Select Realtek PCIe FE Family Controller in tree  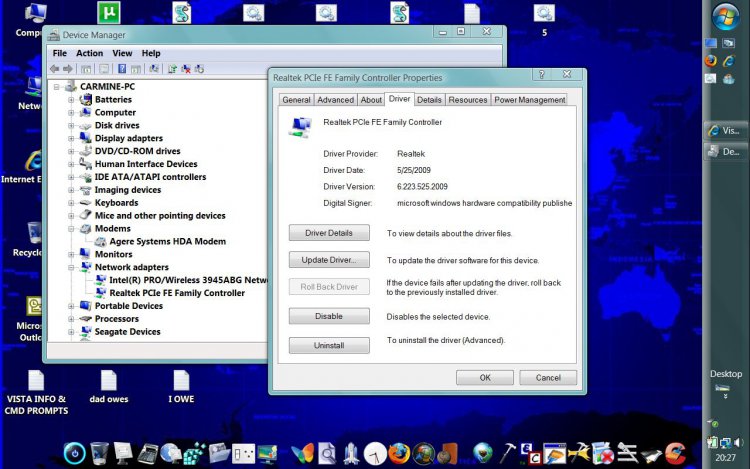(177, 293)
